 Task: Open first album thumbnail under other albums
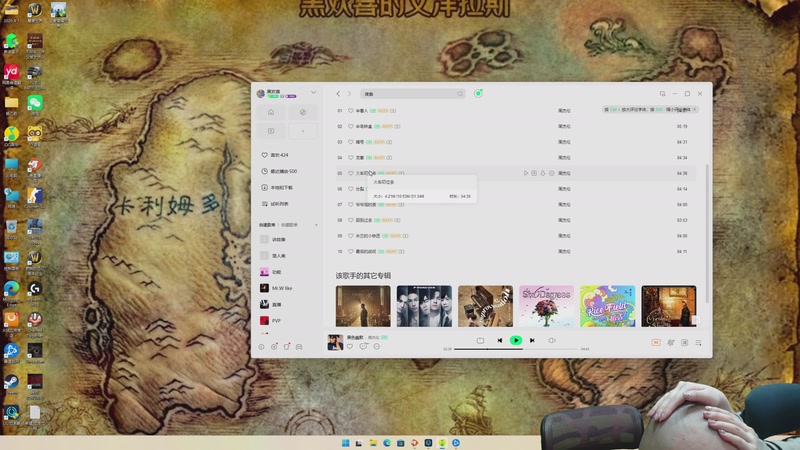[363, 306]
